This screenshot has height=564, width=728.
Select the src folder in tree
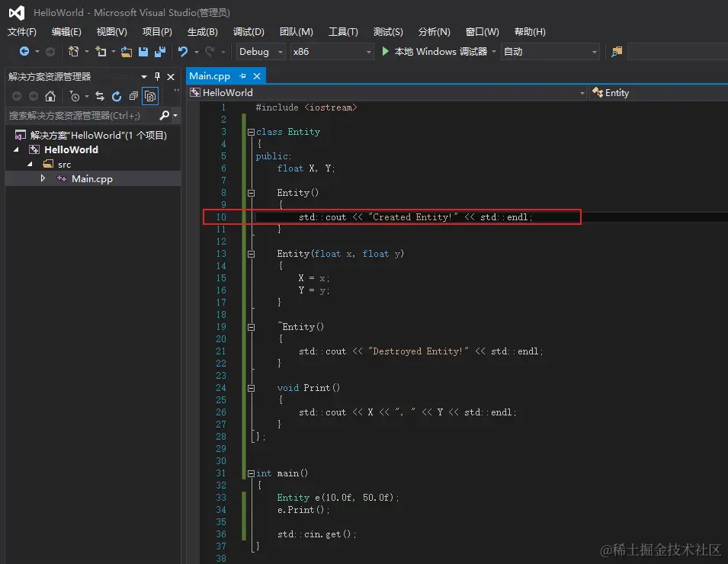click(64, 165)
